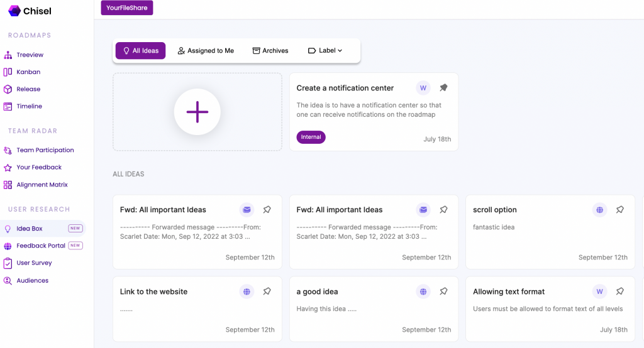Open the Kanban view icon
The image size is (644, 348).
8,72
